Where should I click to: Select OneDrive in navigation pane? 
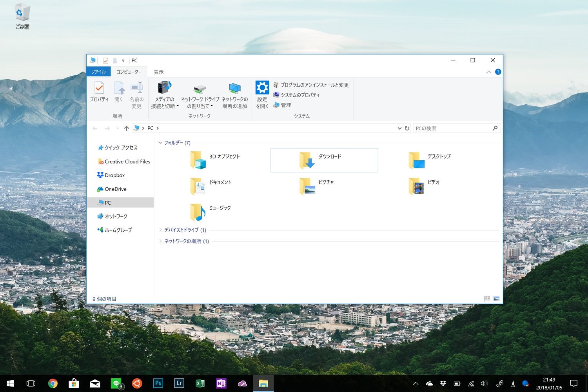tap(112, 189)
